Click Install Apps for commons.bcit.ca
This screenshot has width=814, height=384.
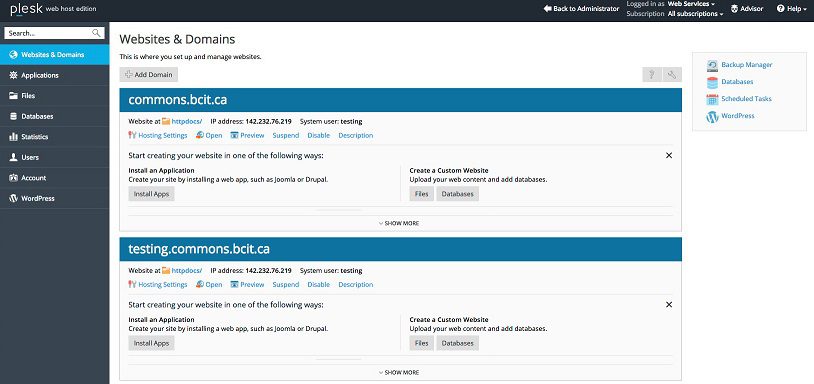(152, 194)
